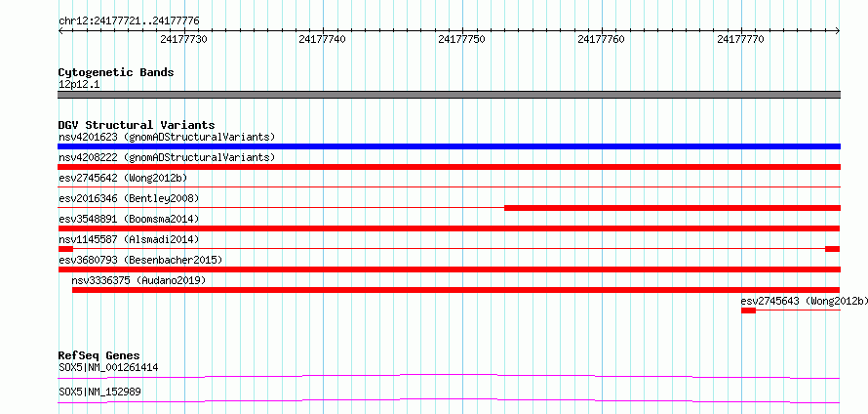Click ruler position 24177730

point(183,39)
